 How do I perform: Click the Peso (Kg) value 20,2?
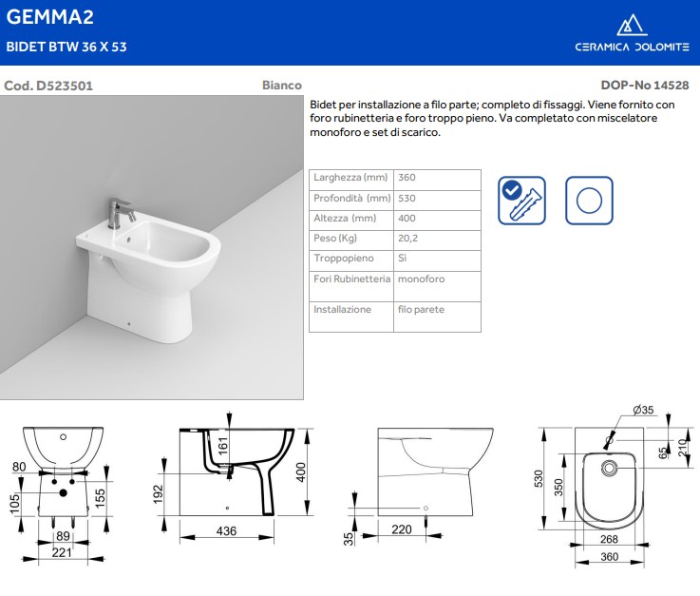click(408, 238)
